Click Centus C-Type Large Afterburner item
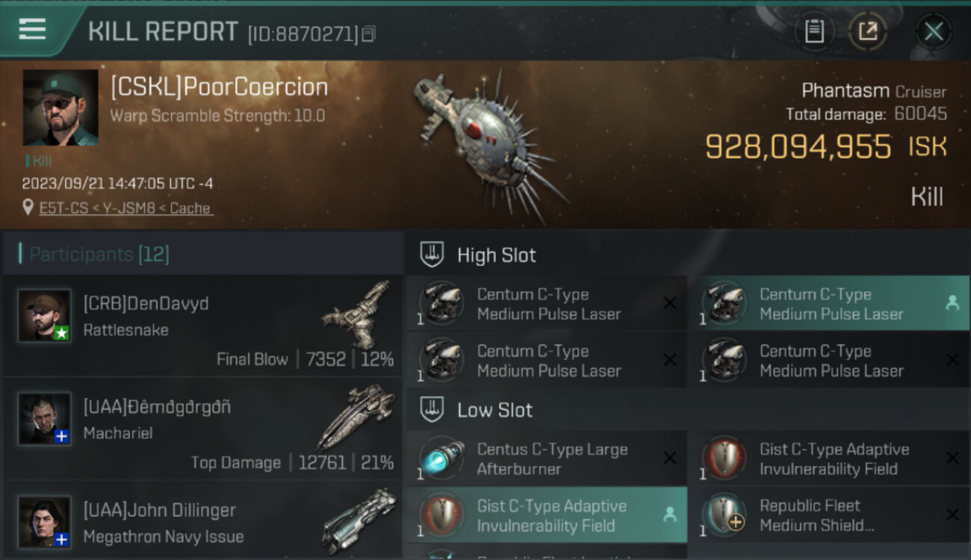The height and width of the screenshot is (560, 971). coord(547,458)
